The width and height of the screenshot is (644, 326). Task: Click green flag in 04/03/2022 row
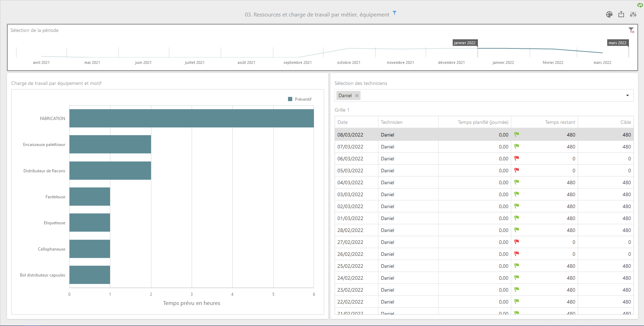pyautogui.click(x=516, y=182)
